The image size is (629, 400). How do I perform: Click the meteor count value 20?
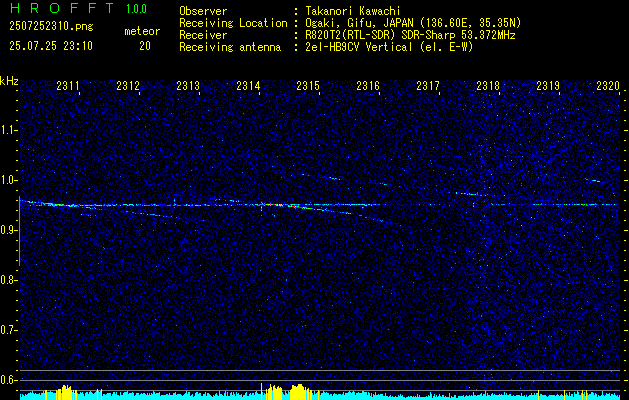(145, 46)
